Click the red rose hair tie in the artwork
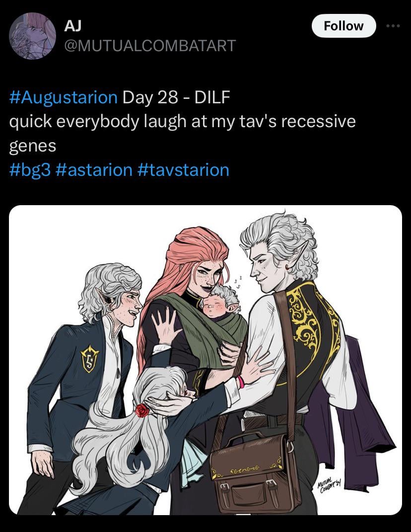 pyautogui.click(x=142, y=410)
